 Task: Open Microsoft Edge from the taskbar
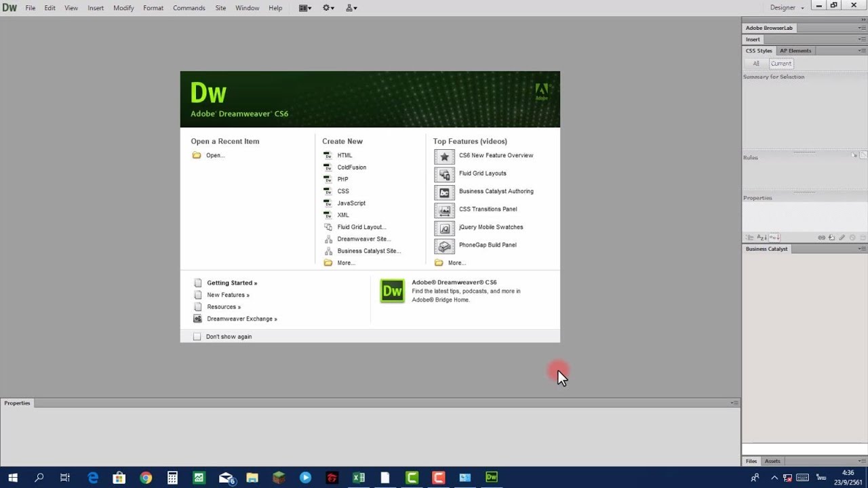pos(93,477)
